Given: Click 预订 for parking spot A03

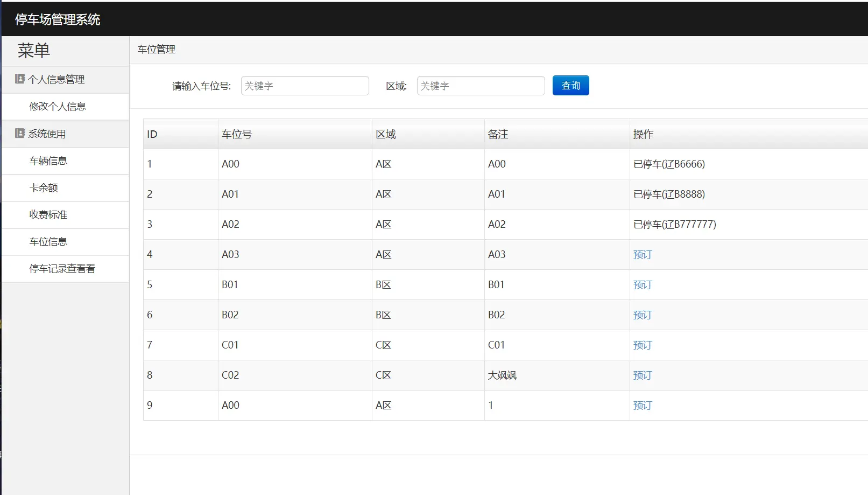Looking at the screenshot, I should click(x=643, y=255).
